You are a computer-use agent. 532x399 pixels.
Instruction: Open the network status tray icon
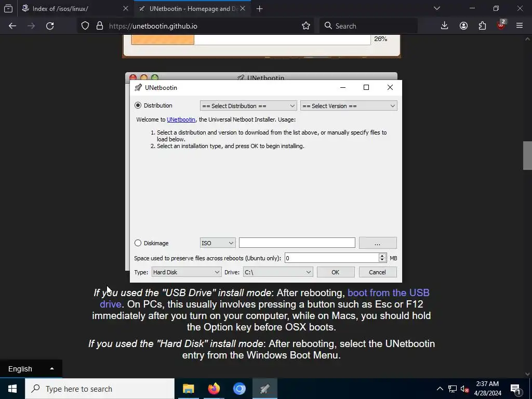point(453,389)
